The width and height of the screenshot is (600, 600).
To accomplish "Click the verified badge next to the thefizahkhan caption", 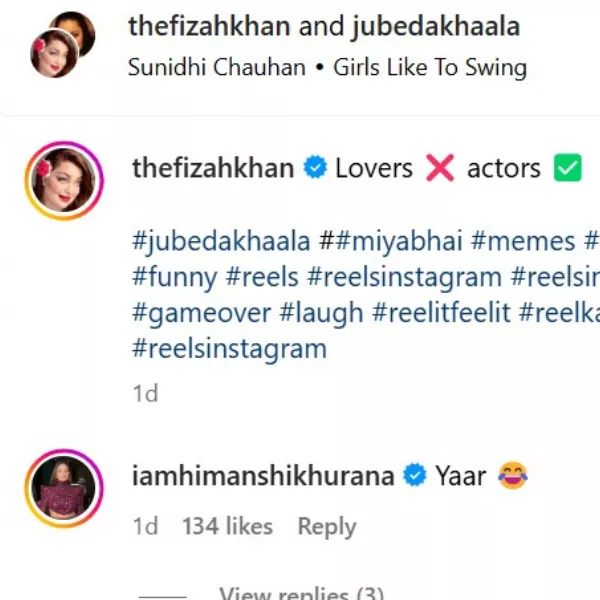I will coord(315,169).
